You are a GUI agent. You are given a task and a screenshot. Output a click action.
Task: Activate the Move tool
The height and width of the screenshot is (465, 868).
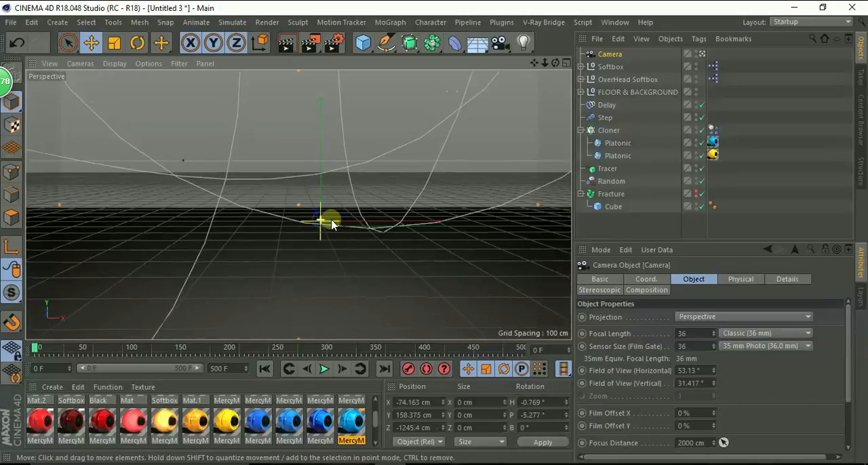click(91, 43)
